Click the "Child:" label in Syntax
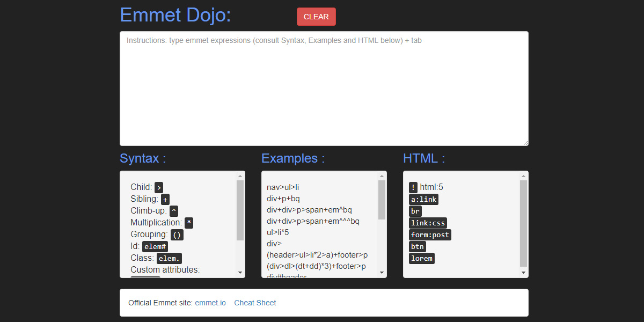This screenshot has height=322, width=644. point(141,187)
